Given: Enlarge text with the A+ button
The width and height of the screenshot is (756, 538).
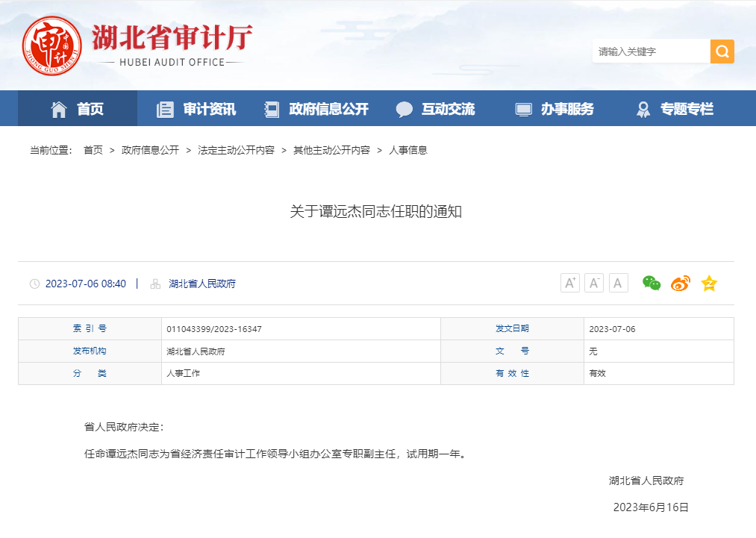Looking at the screenshot, I should click(x=569, y=283).
